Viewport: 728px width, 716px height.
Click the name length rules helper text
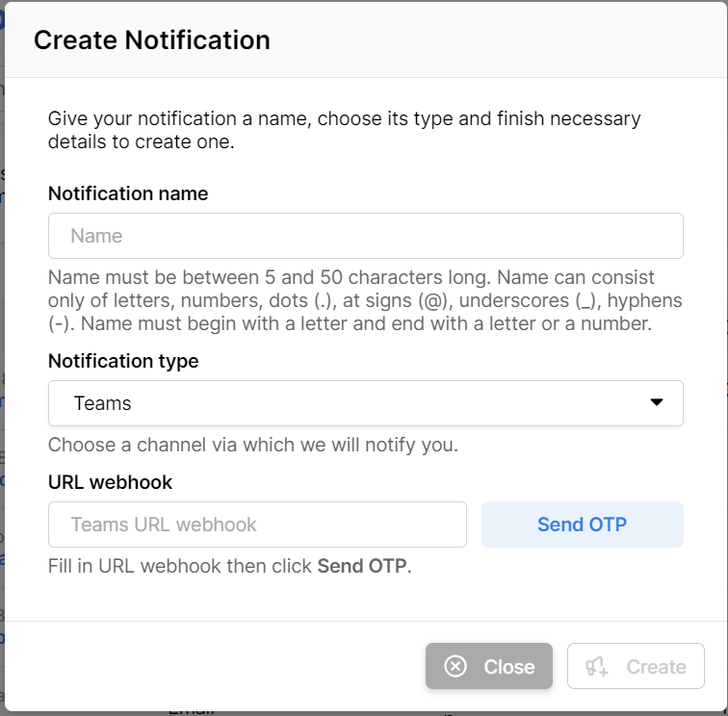tap(365, 300)
